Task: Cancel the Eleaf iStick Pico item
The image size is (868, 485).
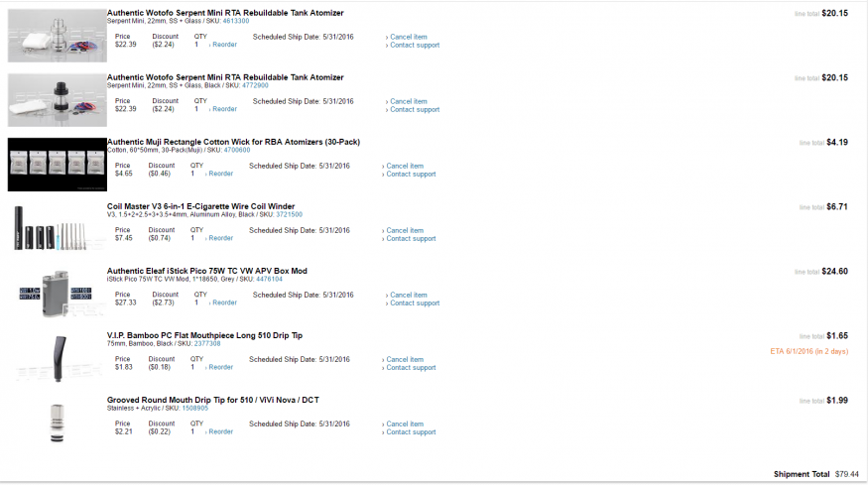Action: coord(409,295)
